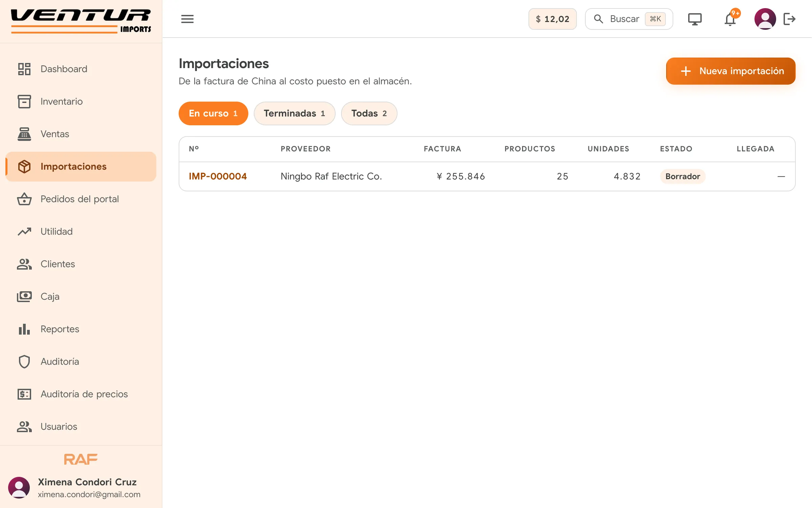Click the RAF logo in sidebar footer
812x508 pixels.
point(81,459)
